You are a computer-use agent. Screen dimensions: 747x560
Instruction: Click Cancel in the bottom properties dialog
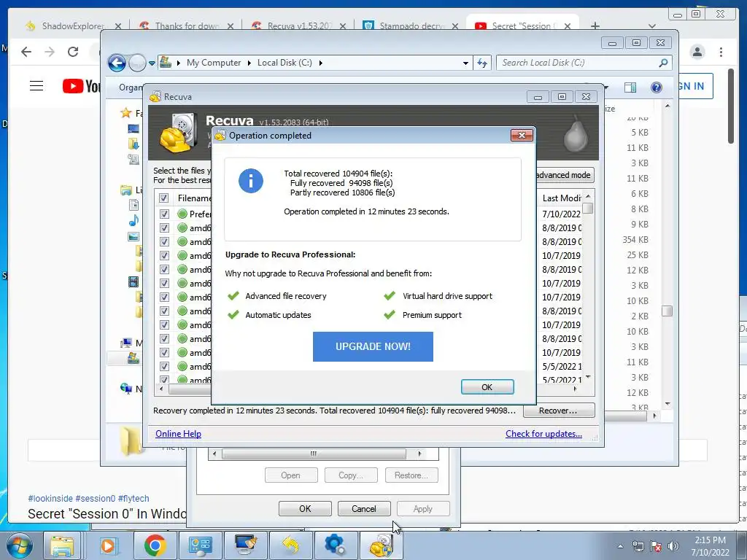(x=364, y=509)
